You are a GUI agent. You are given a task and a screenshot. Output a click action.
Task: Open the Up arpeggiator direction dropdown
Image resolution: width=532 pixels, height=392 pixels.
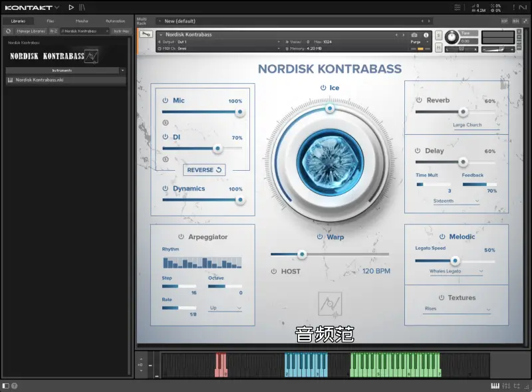[x=225, y=308]
